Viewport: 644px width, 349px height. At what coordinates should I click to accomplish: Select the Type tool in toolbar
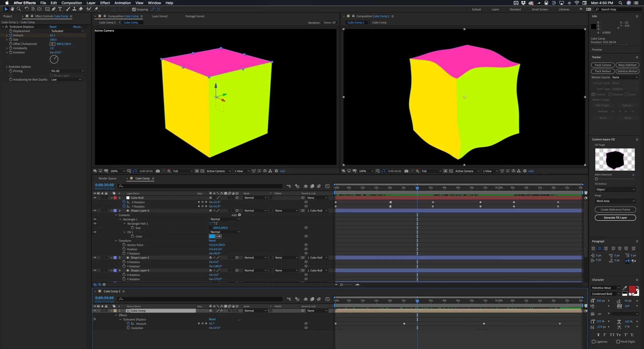pos(60,9)
